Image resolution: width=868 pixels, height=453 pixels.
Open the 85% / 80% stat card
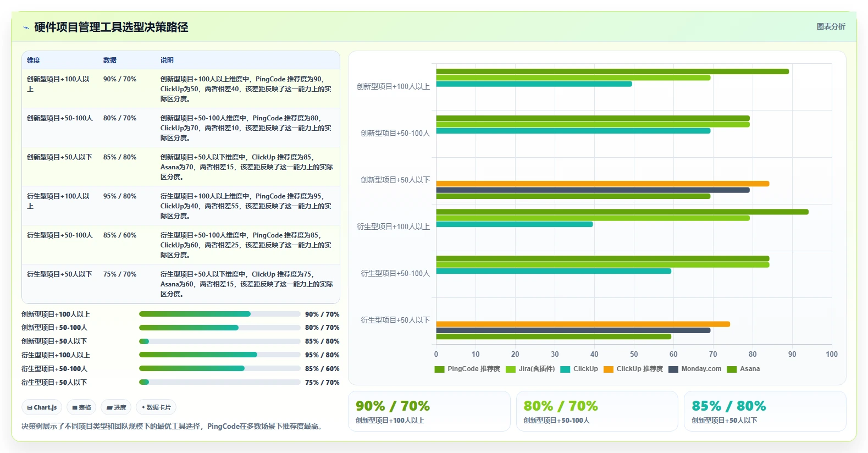pyautogui.click(x=765, y=411)
